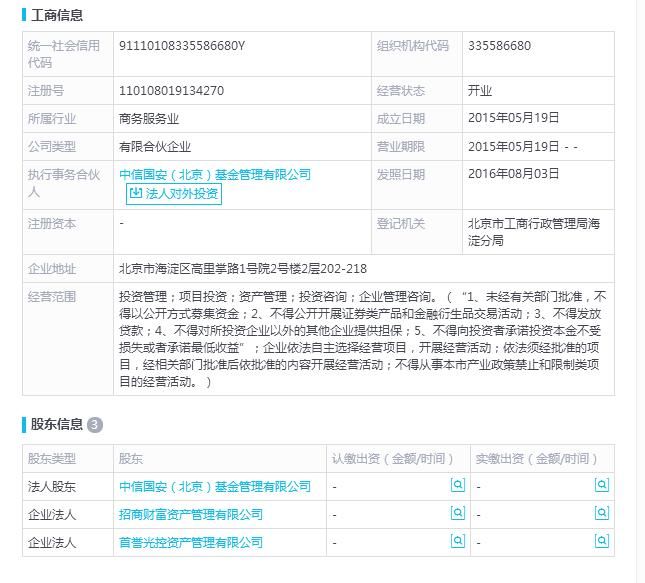Click the 股东类型 column header
The image size is (645, 583).
[x=52, y=459]
